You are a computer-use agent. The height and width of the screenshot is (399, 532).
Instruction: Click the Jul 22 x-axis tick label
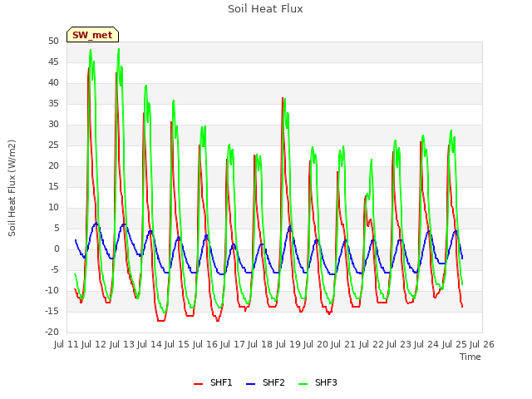(372, 344)
